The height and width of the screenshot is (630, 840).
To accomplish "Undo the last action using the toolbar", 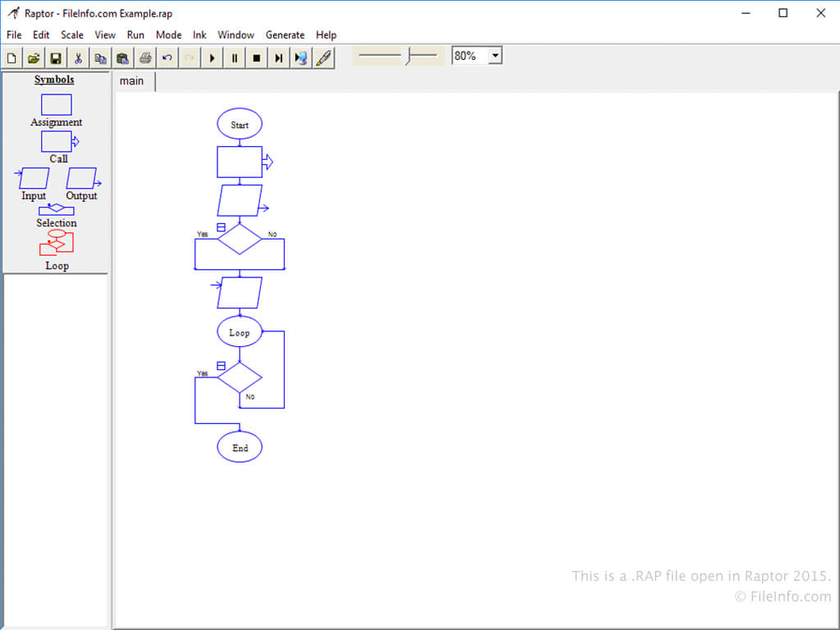I will (167, 58).
